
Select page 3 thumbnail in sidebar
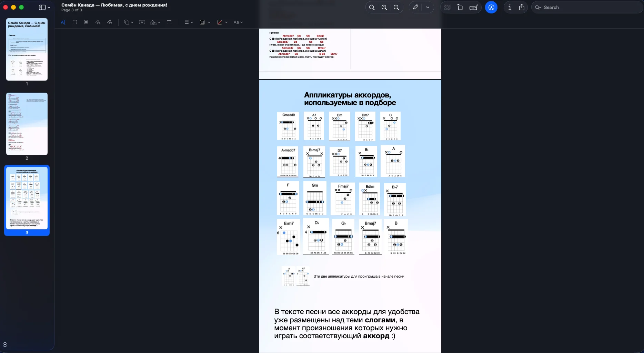point(27,198)
